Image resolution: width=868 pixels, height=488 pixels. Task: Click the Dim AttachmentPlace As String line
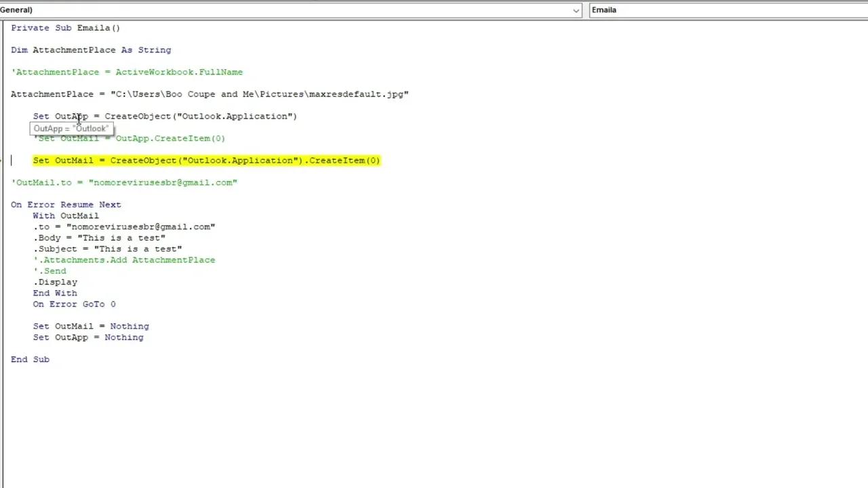coord(91,50)
